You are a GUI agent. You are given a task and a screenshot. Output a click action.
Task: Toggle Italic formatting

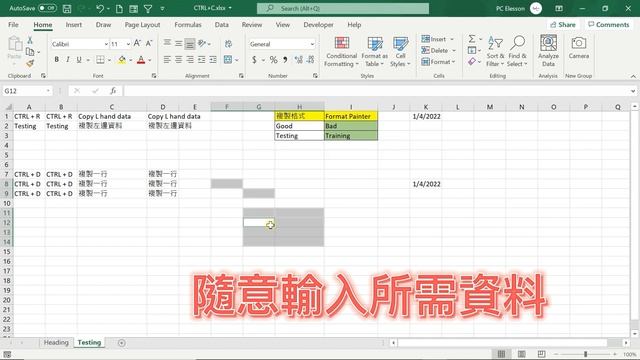click(68, 60)
